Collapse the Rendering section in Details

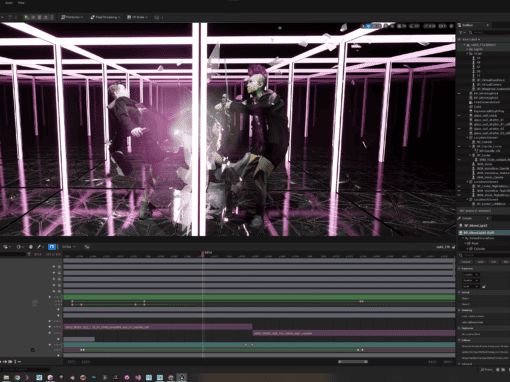click(x=460, y=310)
